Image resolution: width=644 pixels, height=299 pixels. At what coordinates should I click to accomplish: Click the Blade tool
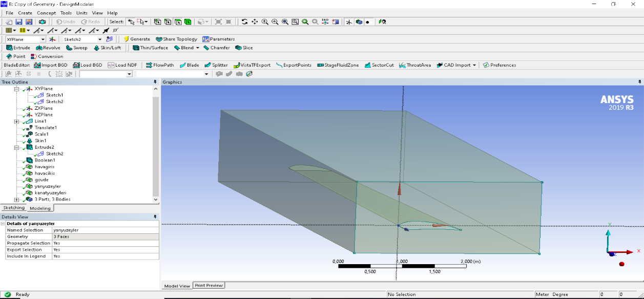coord(190,65)
